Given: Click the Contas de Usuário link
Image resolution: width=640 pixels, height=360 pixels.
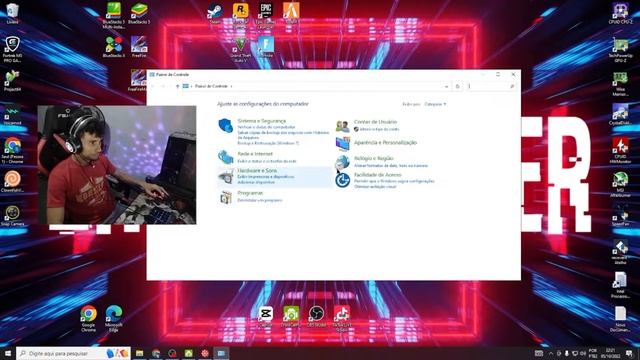Looking at the screenshot, I should coord(375,122).
